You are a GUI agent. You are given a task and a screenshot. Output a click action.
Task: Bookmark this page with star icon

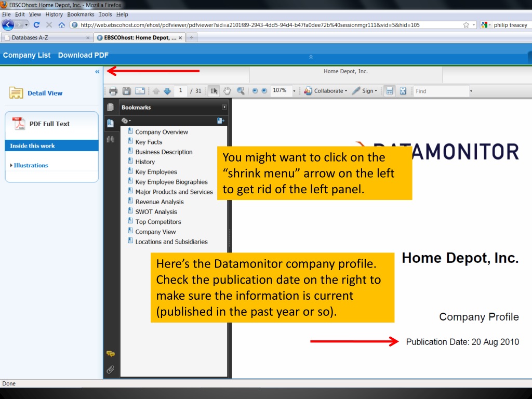(x=466, y=25)
